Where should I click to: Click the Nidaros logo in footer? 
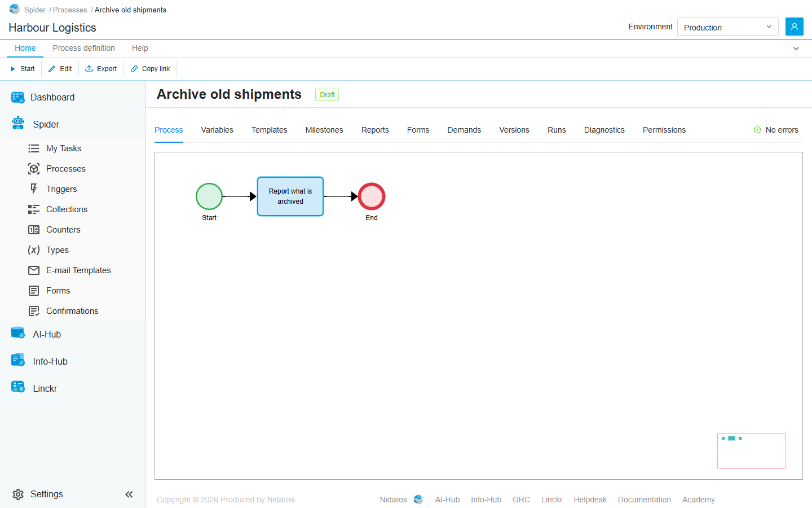(x=418, y=500)
